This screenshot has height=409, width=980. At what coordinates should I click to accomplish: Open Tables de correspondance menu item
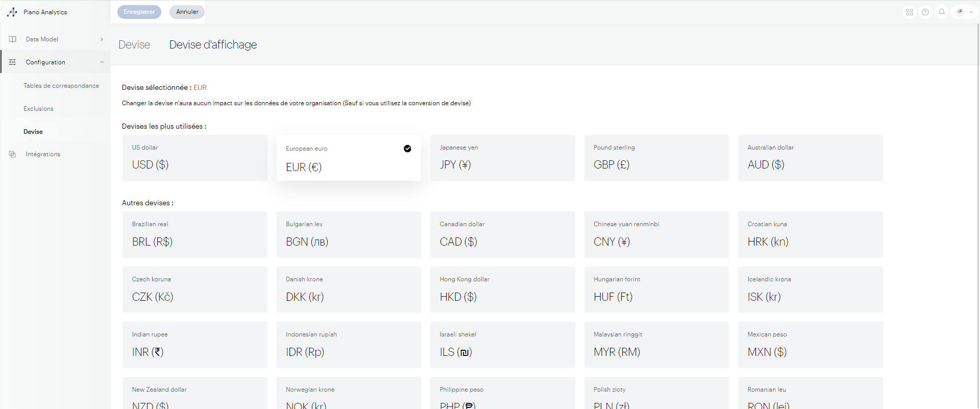pyautogui.click(x=61, y=86)
